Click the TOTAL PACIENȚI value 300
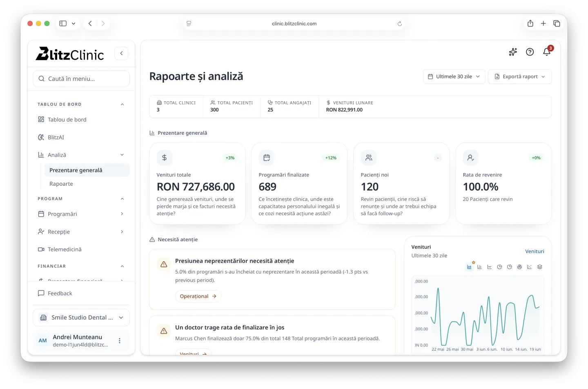588x389 pixels. pyautogui.click(x=214, y=110)
